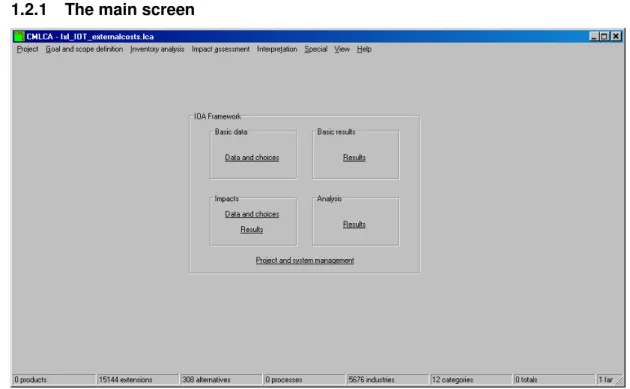Open the Goal and scope definition menu
630x389 pixels.
click(x=84, y=49)
